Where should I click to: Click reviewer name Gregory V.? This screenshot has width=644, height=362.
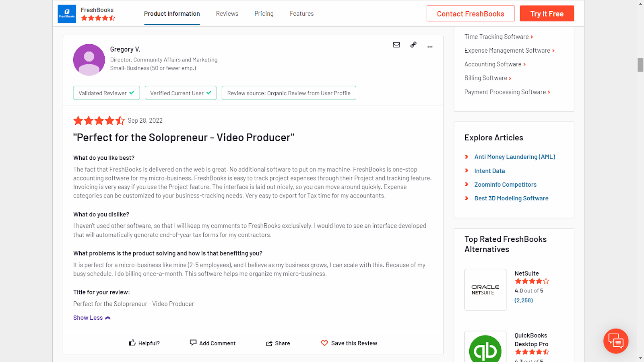[x=125, y=49]
